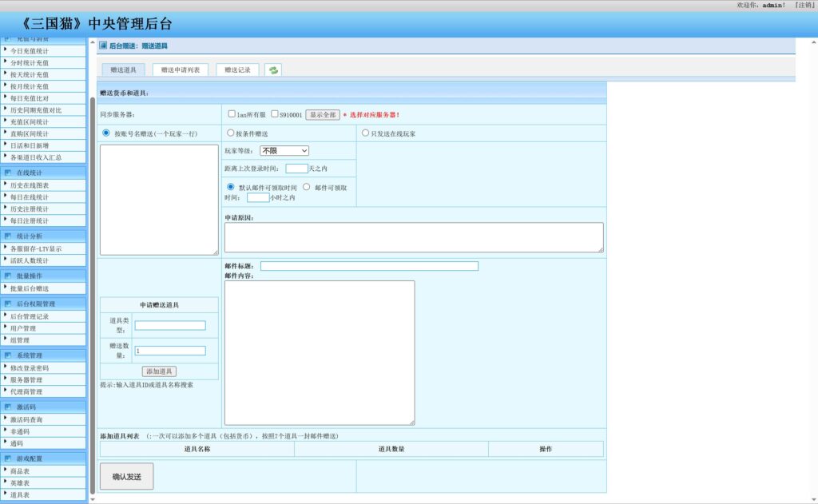
Task: Check the lan所有服 server checkbox
Action: 232,114
